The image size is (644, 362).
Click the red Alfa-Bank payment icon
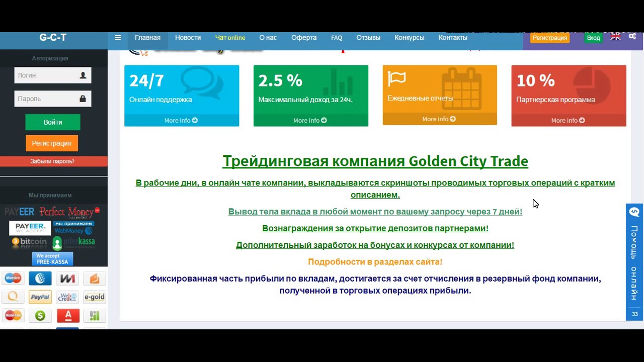tap(68, 316)
